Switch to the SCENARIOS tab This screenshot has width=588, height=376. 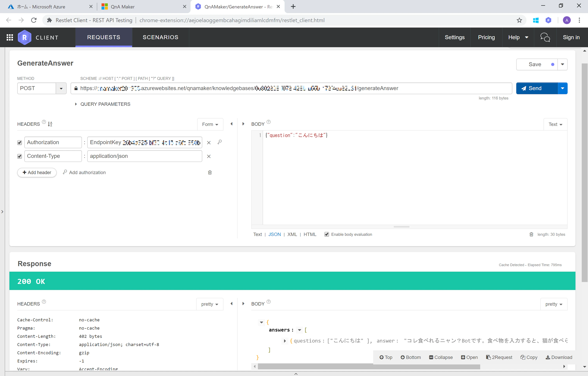pos(161,37)
